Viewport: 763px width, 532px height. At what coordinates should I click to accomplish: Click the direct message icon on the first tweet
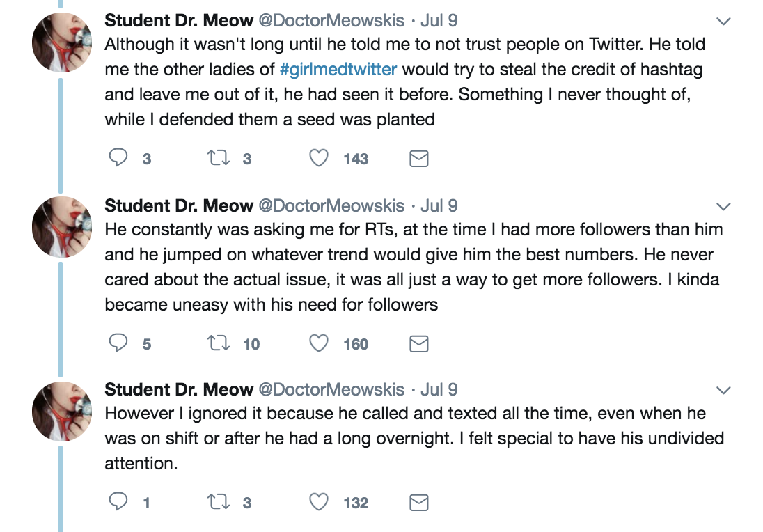pos(418,159)
